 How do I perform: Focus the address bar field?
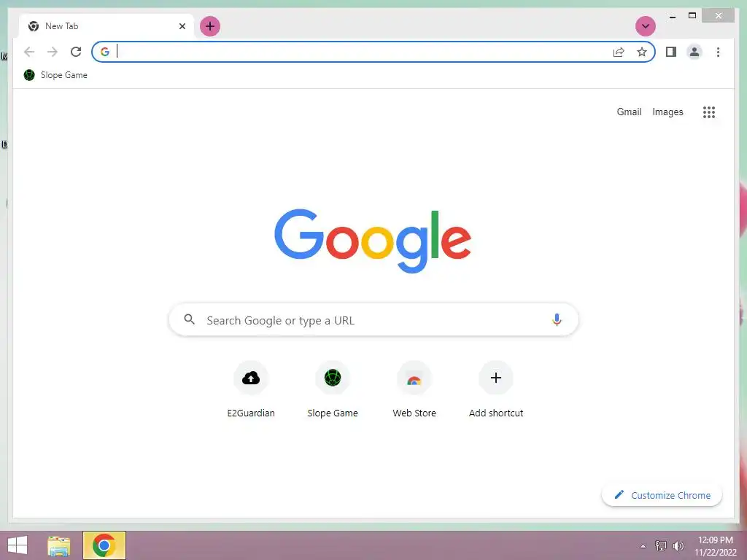point(373,52)
